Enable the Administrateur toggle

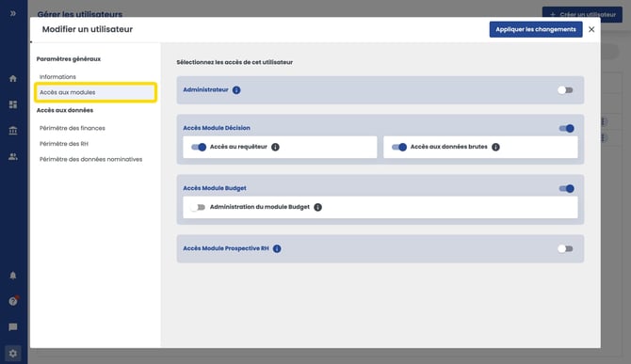[565, 90]
